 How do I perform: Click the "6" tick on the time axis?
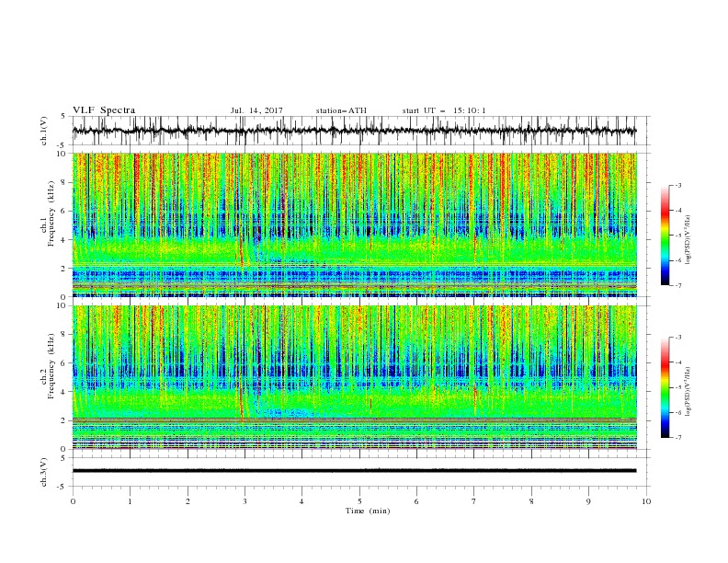pyautogui.click(x=417, y=501)
